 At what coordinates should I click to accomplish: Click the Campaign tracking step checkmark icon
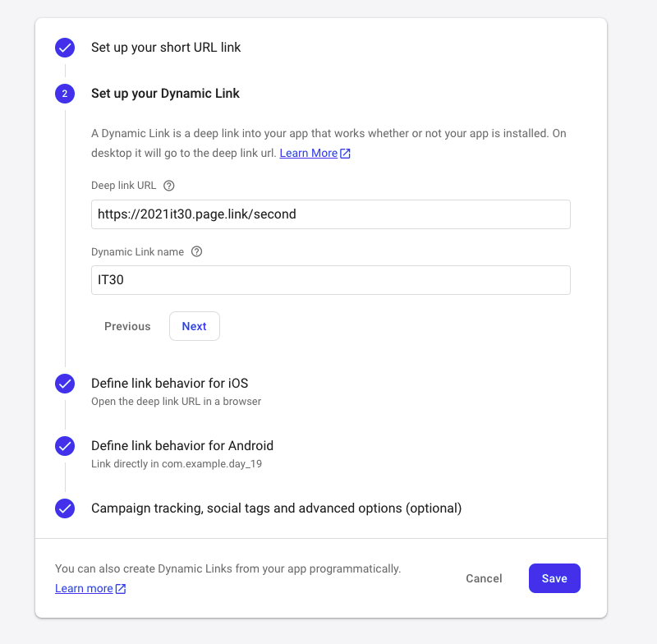click(65, 508)
